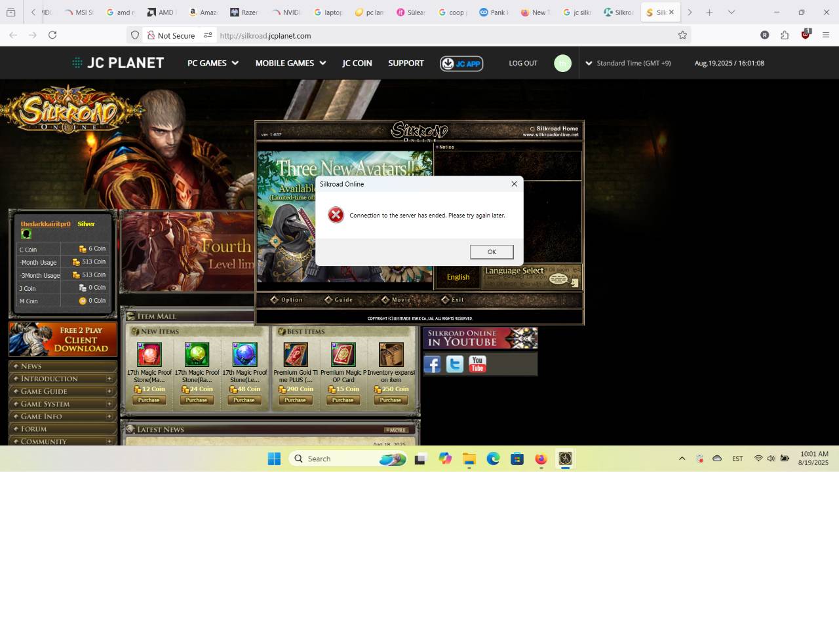Click the Not Secure site info indicator
839x644 pixels.
pyautogui.click(x=171, y=35)
